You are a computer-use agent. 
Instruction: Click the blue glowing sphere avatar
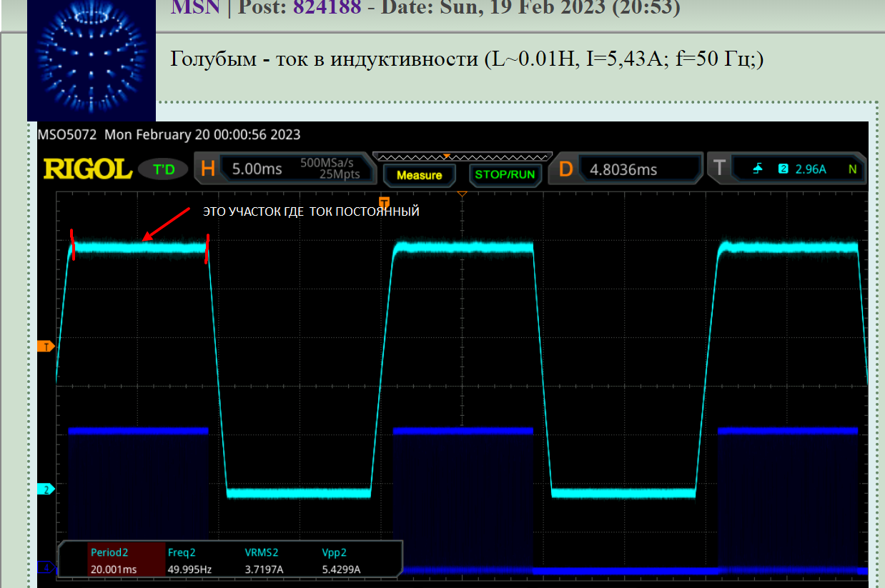click(x=92, y=61)
